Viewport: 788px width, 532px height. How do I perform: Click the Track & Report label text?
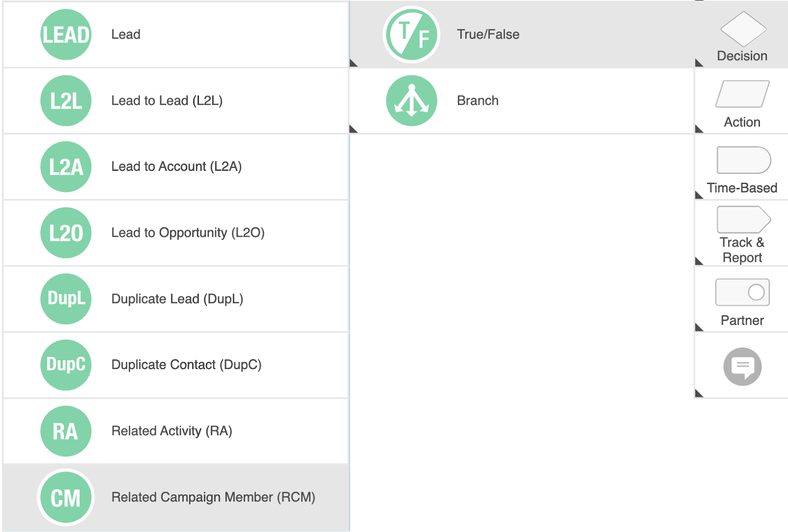742,250
